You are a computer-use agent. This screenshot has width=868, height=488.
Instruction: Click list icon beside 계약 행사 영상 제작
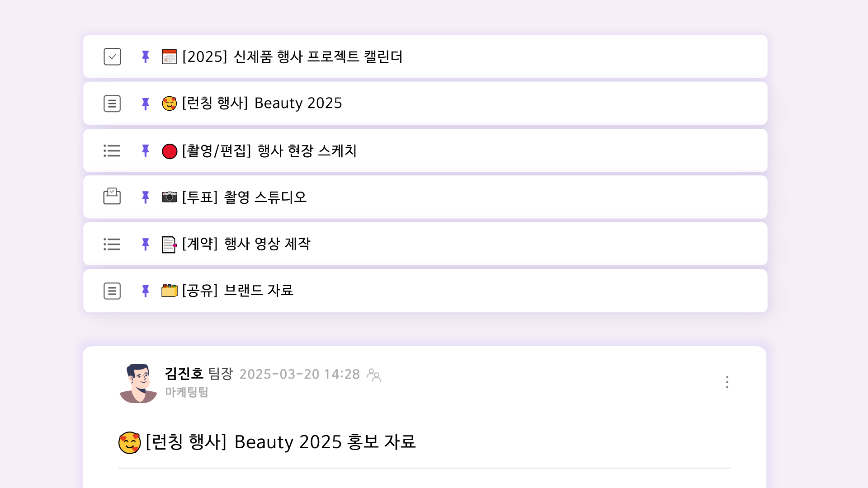tap(112, 244)
